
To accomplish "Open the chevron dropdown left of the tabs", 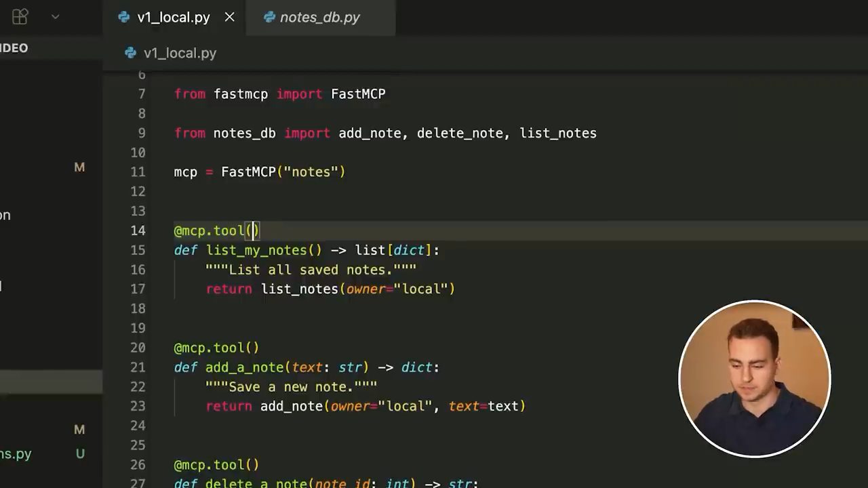I will tap(56, 17).
